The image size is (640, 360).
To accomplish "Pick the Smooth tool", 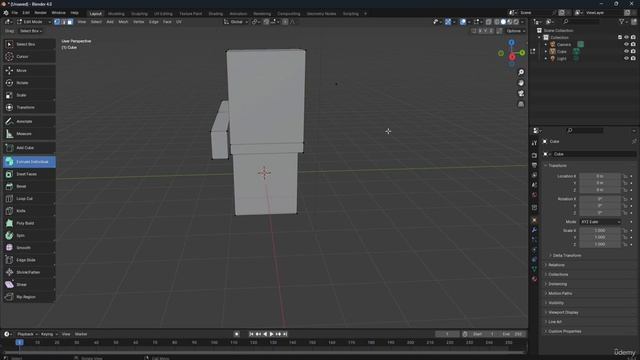I will click(x=29, y=248).
